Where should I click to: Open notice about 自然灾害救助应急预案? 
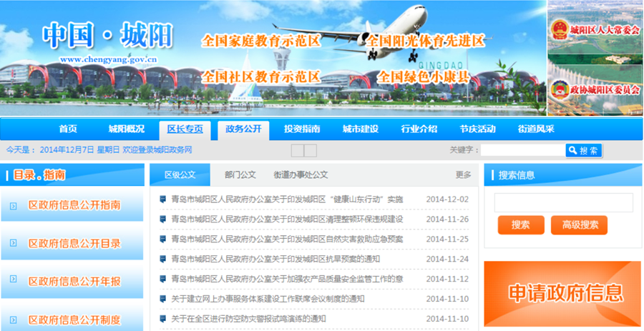[x=287, y=239]
